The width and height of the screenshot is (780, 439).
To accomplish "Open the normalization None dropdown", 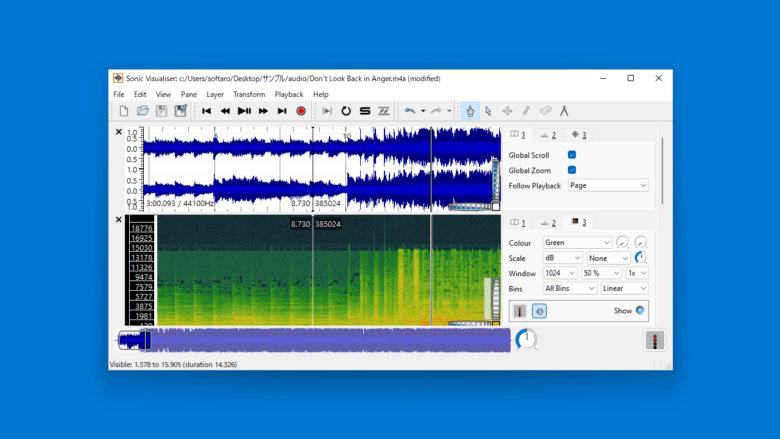I will [x=608, y=258].
